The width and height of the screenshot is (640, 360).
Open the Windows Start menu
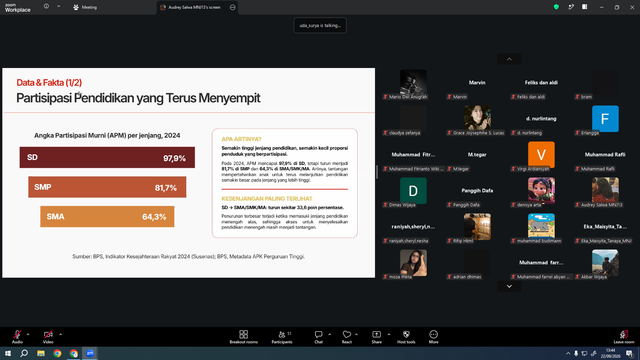click(8, 353)
